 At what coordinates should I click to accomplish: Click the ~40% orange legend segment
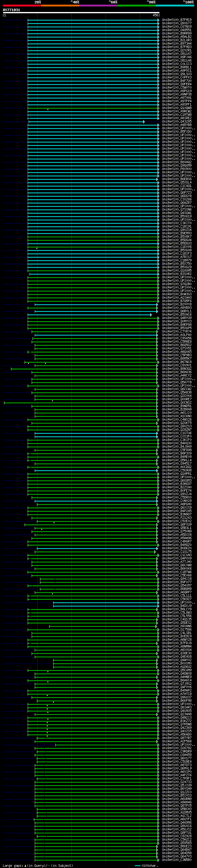click(60, 6)
